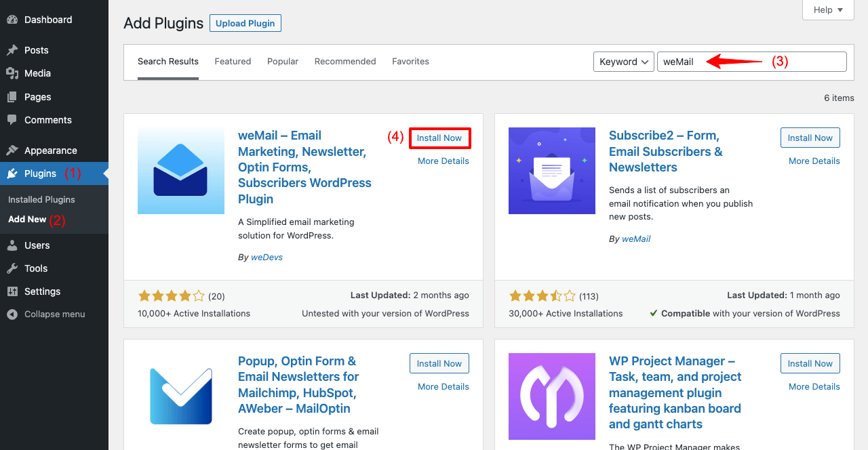Viewport: 868px width, 450px height.
Task: Click the Posts pushpin icon
Action: tap(12, 50)
